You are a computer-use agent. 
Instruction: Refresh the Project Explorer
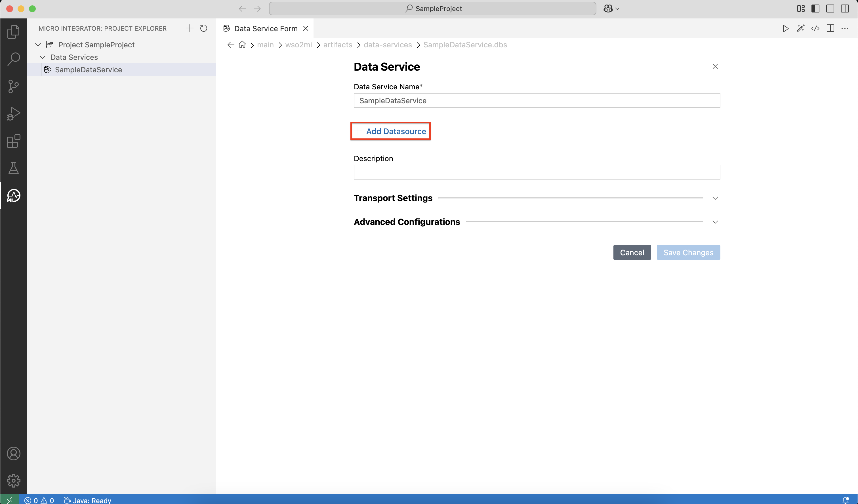[204, 28]
